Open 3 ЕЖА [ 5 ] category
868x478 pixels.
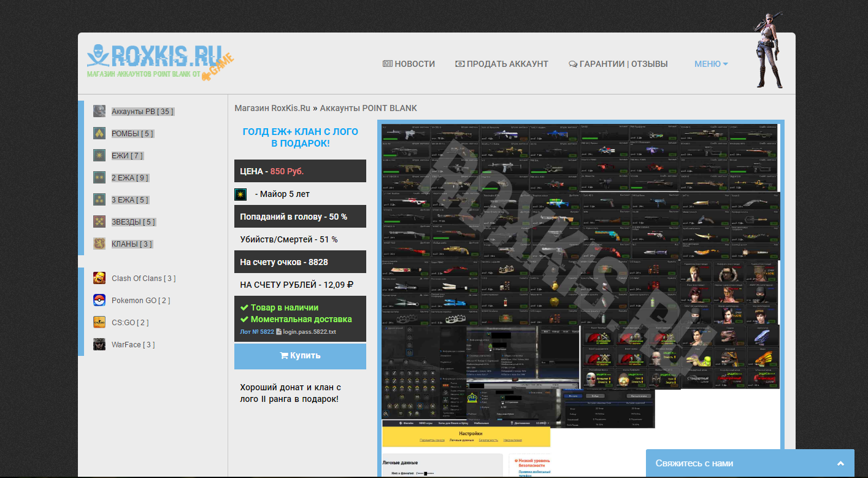pyautogui.click(x=130, y=200)
